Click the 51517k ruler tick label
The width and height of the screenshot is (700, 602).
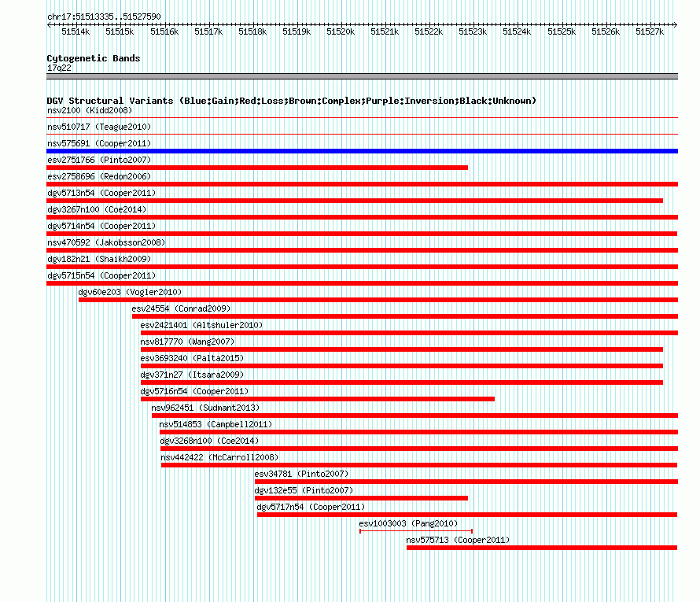[208, 31]
